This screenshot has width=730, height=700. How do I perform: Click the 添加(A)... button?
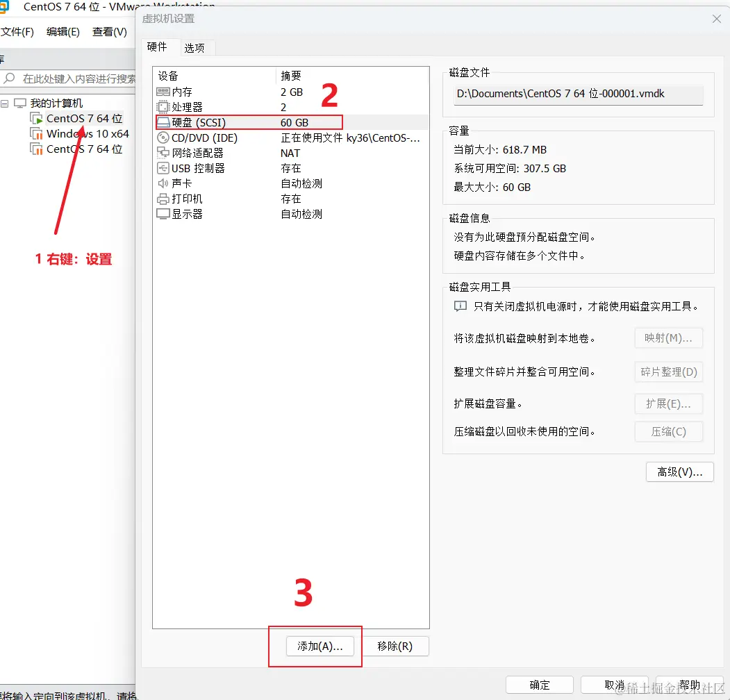320,646
